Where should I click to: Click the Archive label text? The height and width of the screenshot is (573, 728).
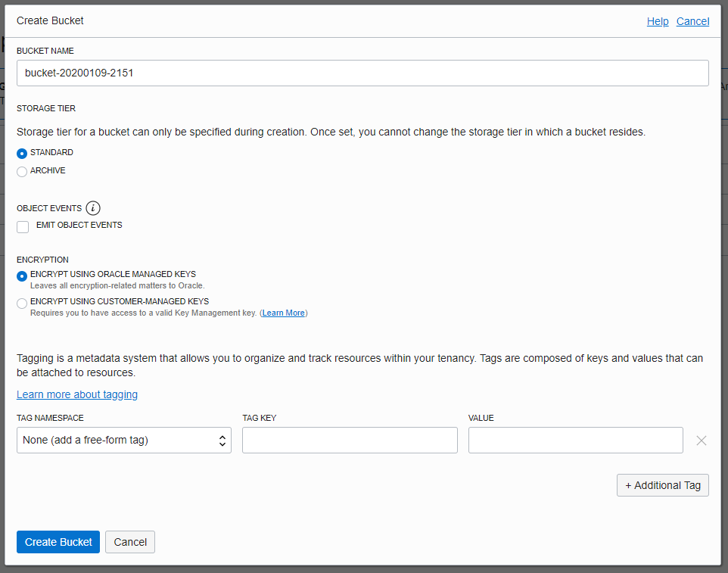coord(48,171)
